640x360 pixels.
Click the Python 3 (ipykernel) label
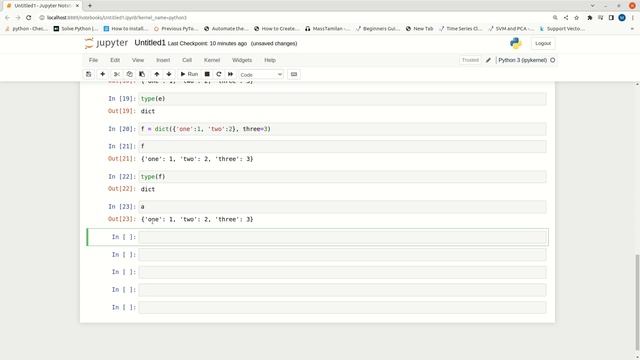tap(522, 60)
